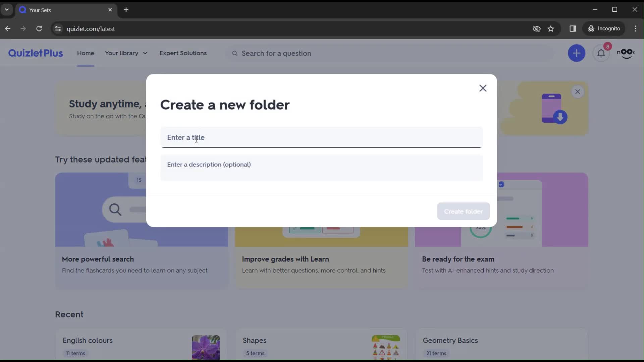Toggle the hide eye icon in browser bar

click(537, 28)
